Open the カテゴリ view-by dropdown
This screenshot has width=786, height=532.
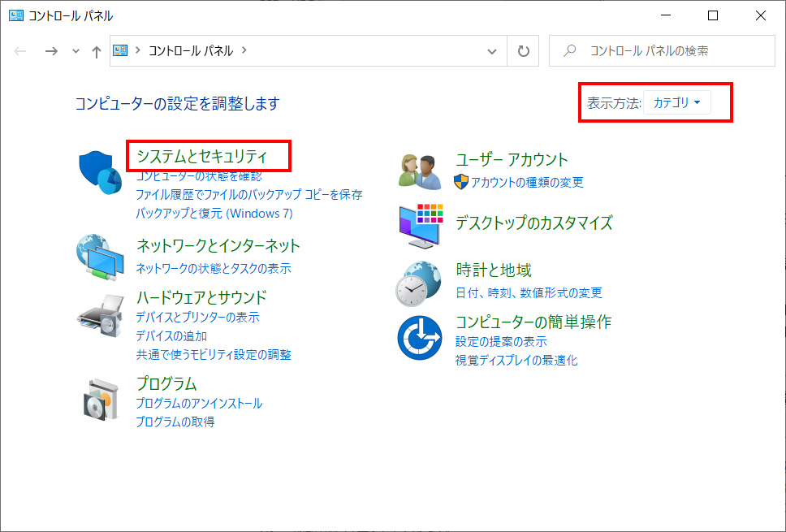pos(676,103)
